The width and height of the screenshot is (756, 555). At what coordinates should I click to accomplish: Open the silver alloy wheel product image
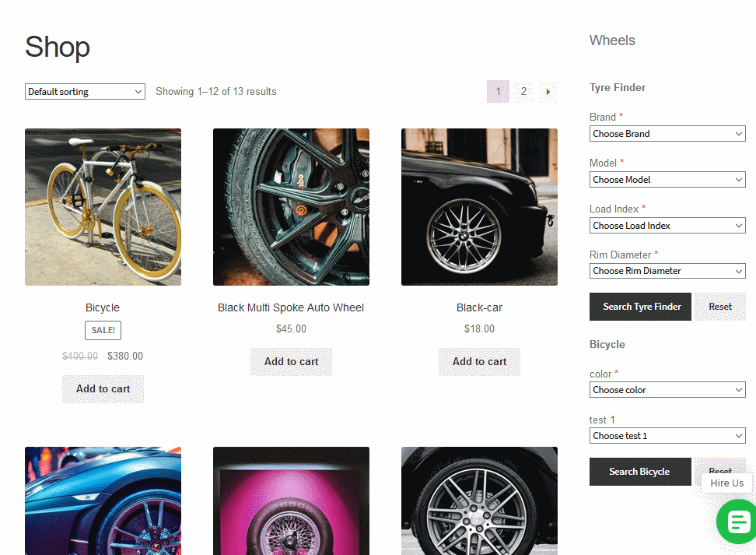tap(479, 501)
